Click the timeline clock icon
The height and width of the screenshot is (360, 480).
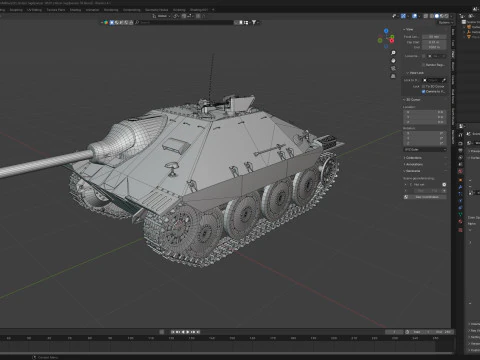coord(407,332)
